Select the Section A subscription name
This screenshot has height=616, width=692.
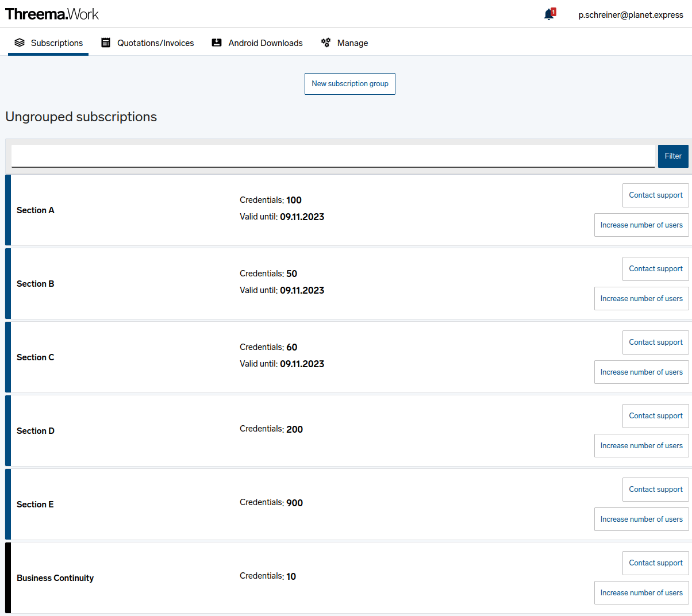(x=36, y=210)
